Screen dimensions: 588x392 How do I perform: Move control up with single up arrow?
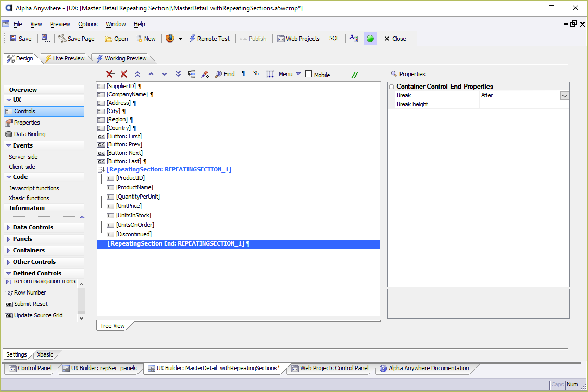(151, 75)
